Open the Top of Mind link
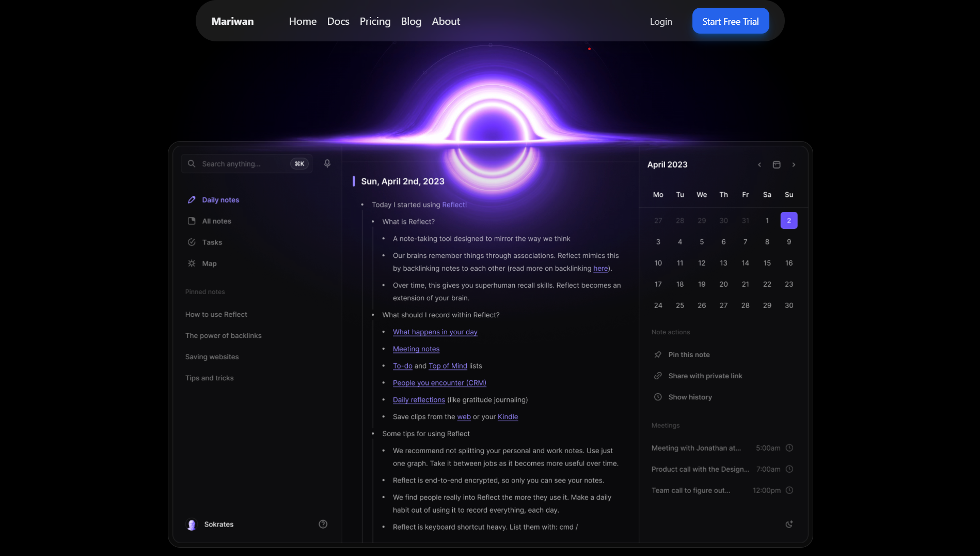The height and width of the screenshot is (556, 980). pos(448,366)
